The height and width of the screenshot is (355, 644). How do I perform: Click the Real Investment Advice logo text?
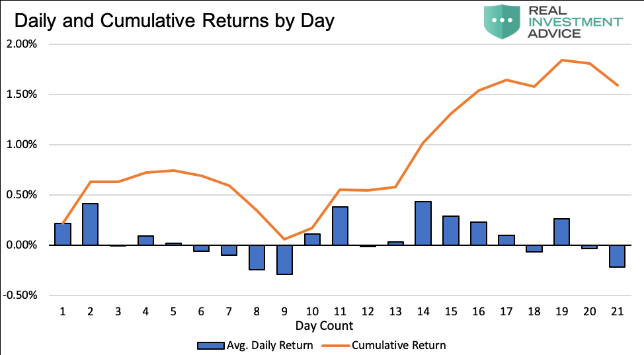(x=576, y=22)
